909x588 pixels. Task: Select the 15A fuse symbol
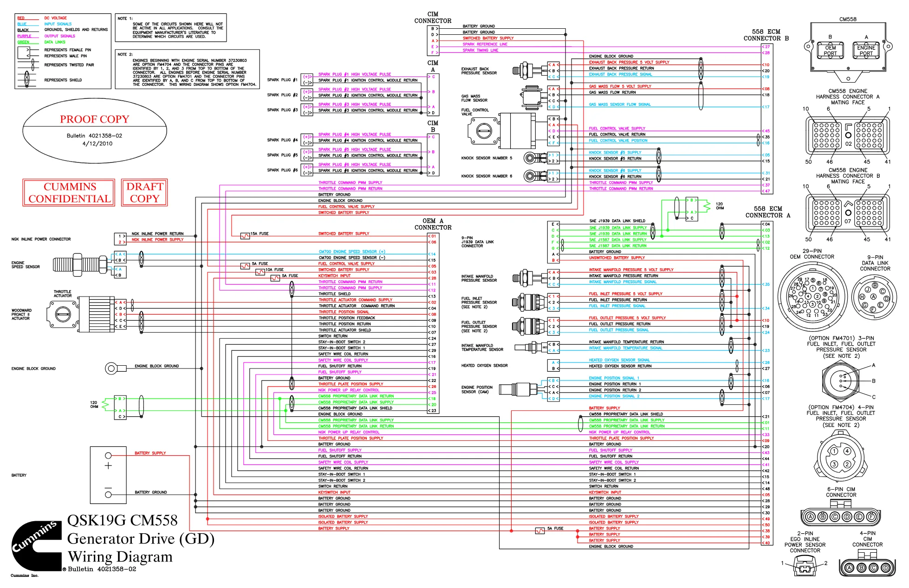tap(245, 236)
